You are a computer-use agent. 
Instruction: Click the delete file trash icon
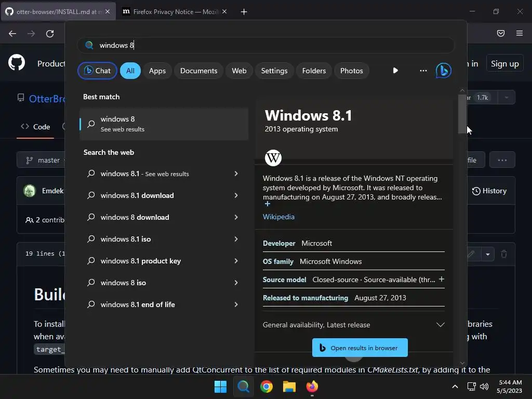tap(504, 254)
